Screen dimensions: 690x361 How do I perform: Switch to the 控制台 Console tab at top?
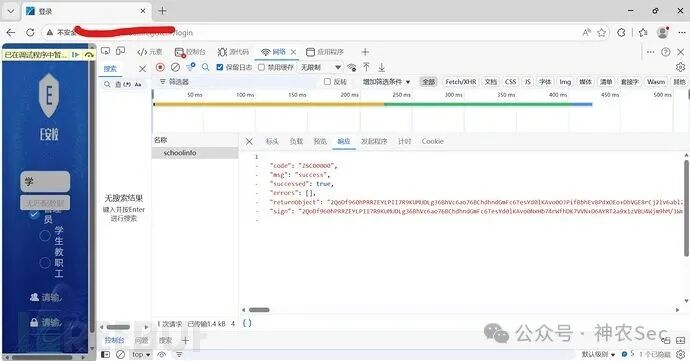coord(191,52)
